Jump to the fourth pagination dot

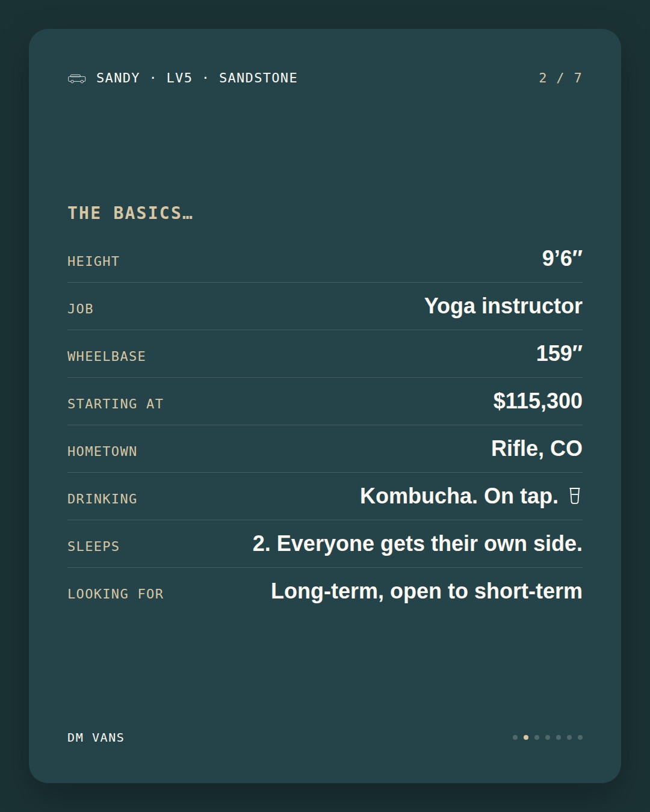(548, 737)
